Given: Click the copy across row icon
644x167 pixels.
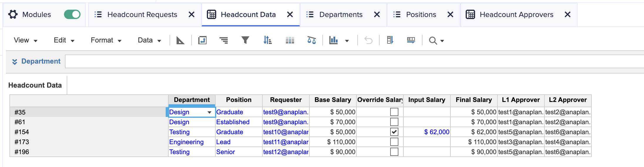Looking at the screenshot, I should click(411, 40).
